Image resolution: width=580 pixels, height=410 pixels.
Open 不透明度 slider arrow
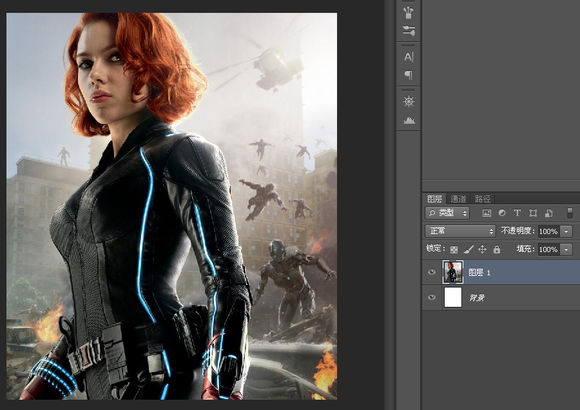pyautogui.click(x=566, y=232)
